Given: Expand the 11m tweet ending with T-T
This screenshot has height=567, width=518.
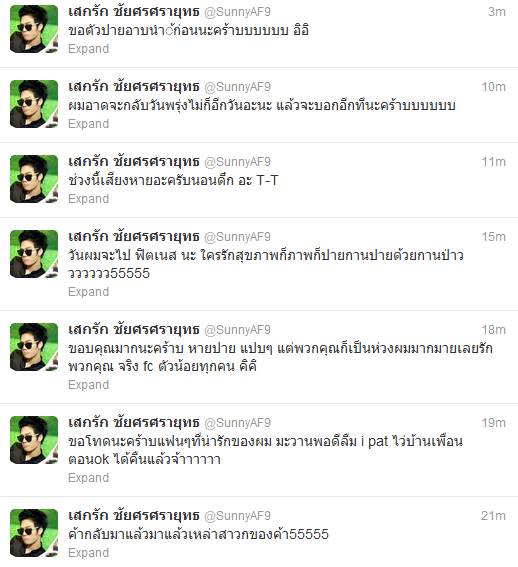Looking at the screenshot, I should click(89, 199).
